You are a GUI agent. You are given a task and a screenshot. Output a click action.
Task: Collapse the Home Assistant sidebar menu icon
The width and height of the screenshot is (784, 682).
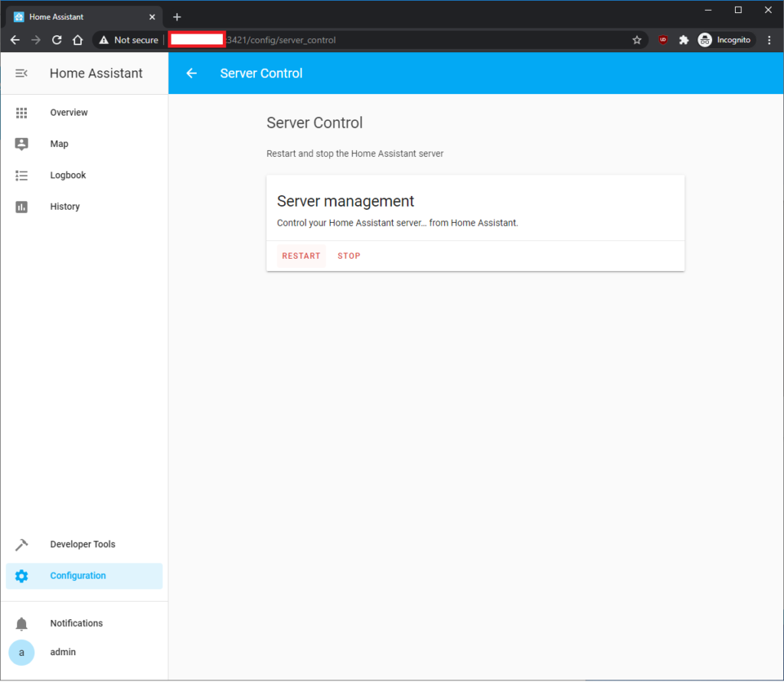[x=21, y=73]
